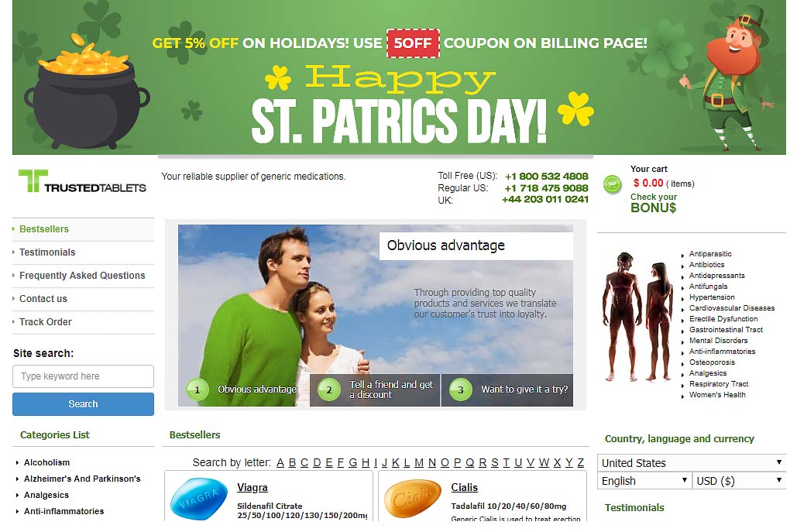Click the Site search keyword field
The image size is (797, 532).
coord(84,376)
